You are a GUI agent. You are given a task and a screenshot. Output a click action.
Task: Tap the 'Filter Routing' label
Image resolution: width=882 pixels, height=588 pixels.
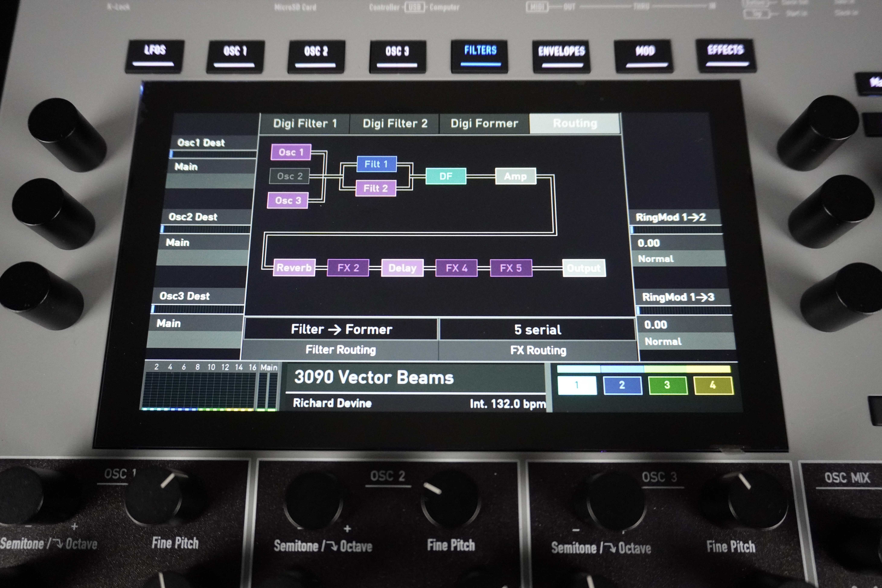coord(340,350)
